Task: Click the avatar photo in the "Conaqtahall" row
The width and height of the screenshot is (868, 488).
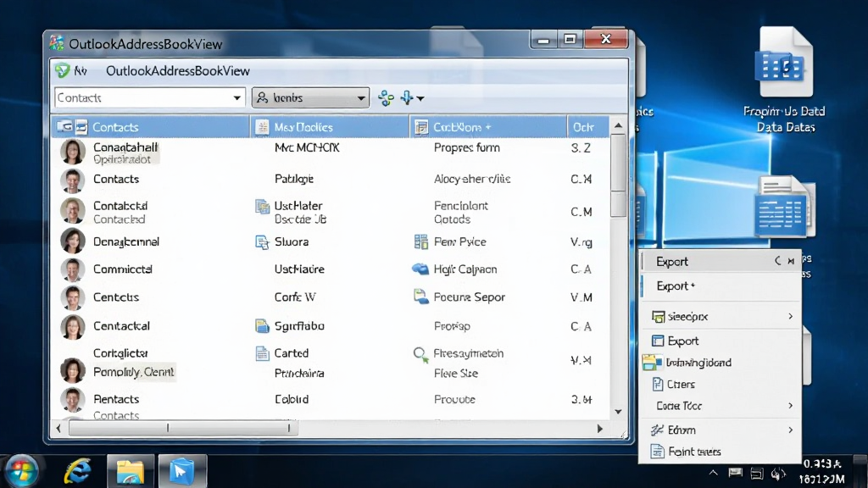Action: [x=73, y=152]
